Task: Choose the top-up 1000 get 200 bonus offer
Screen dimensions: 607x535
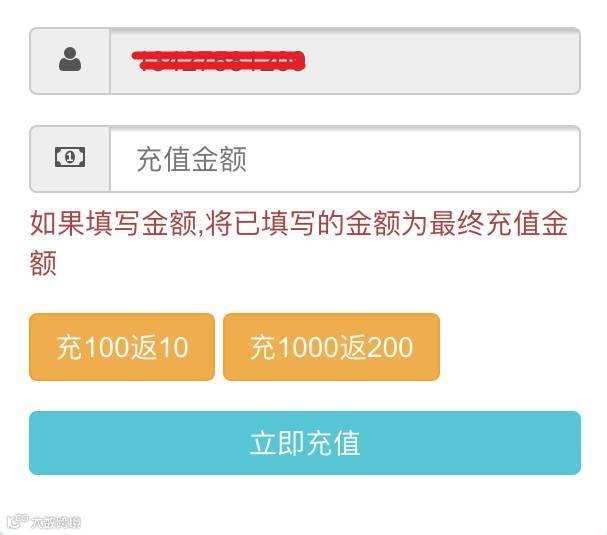Action: point(331,347)
